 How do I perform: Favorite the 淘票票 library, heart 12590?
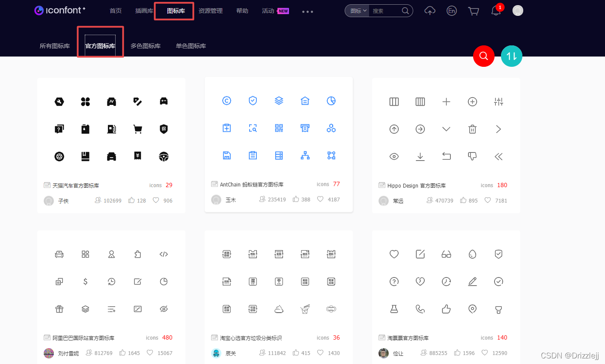click(495, 353)
